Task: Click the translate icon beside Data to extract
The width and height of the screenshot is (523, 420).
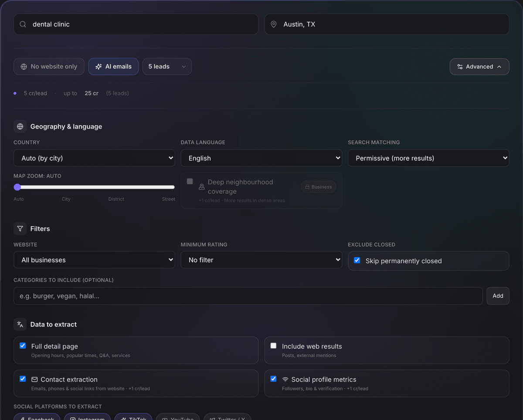Action: [x=20, y=325]
